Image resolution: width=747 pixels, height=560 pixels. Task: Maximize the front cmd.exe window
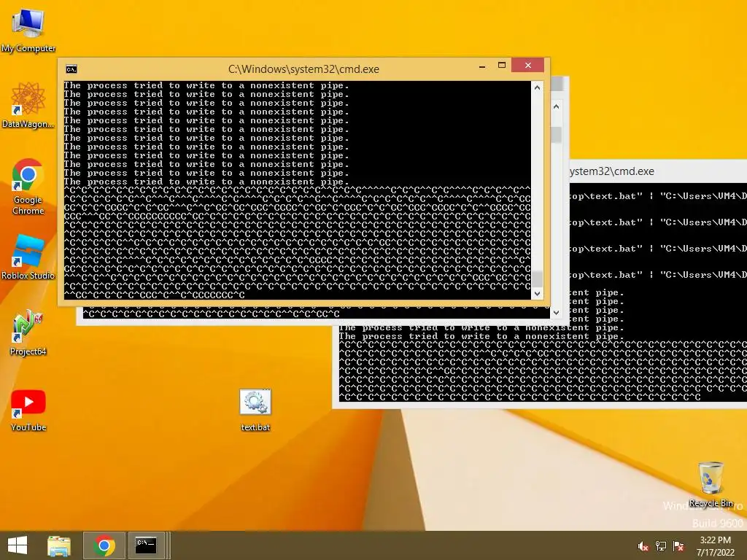pos(502,65)
